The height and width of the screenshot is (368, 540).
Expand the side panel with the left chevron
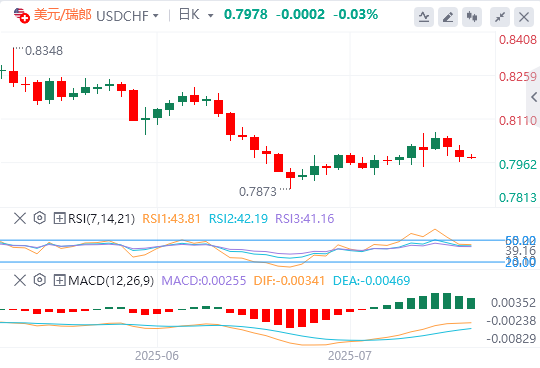coord(534,97)
